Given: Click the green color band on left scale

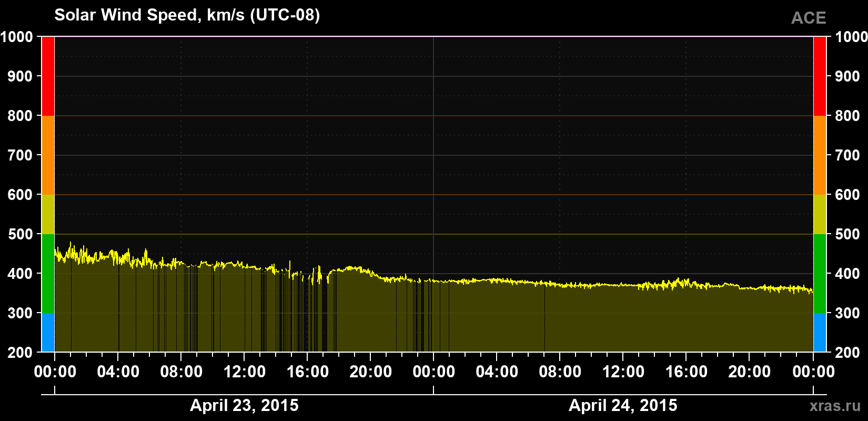Looking at the screenshot, I should (x=48, y=274).
